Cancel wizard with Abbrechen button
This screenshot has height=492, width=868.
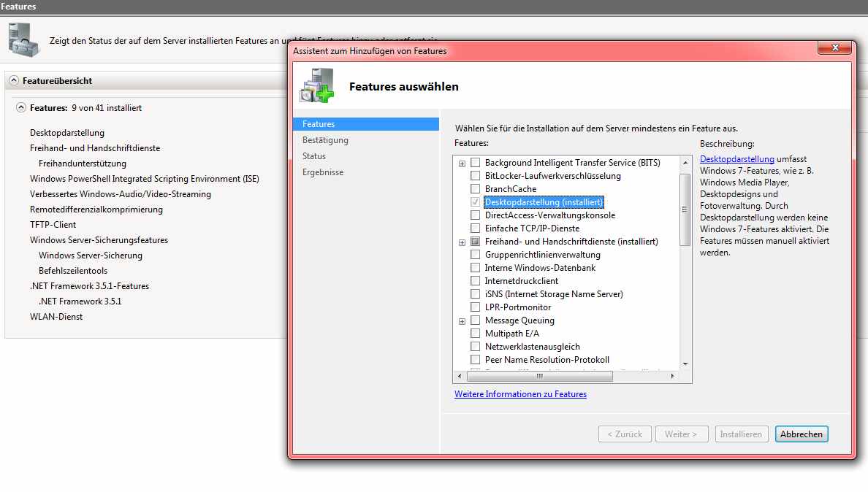pos(802,434)
